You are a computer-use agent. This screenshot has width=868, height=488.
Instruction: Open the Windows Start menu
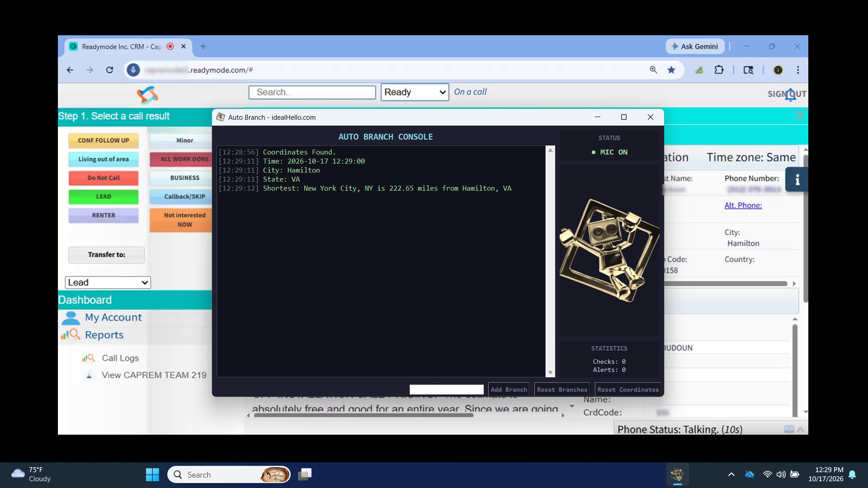point(152,474)
